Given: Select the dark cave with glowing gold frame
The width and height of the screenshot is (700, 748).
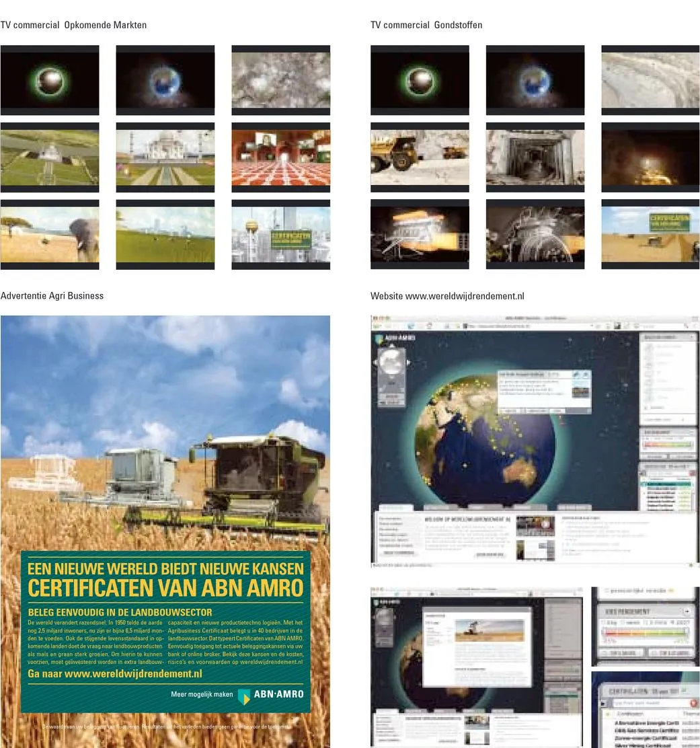Looking at the screenshot, I should click(650, 157).
